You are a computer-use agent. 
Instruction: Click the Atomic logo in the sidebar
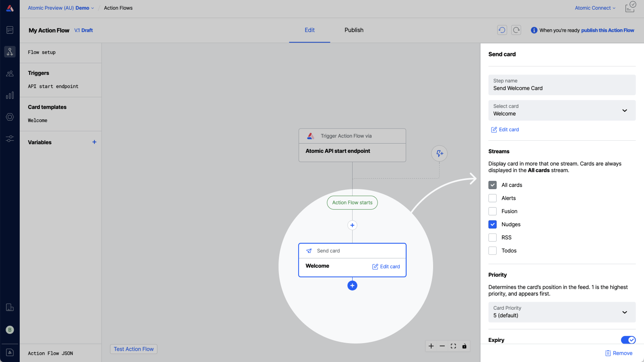point(10,8)
